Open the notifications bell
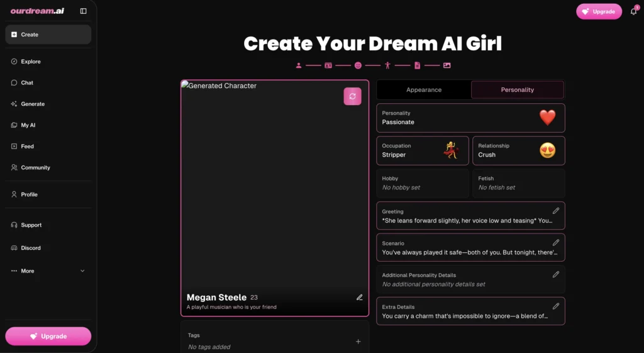The width and height of the screenshot is (644, 353). pyautogui.click(x=634, y=11)
